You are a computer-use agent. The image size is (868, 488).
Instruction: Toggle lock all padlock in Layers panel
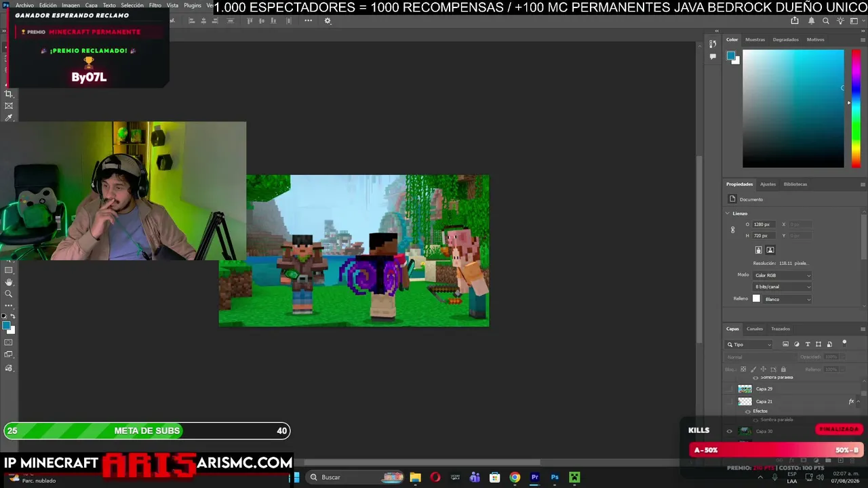783,369
